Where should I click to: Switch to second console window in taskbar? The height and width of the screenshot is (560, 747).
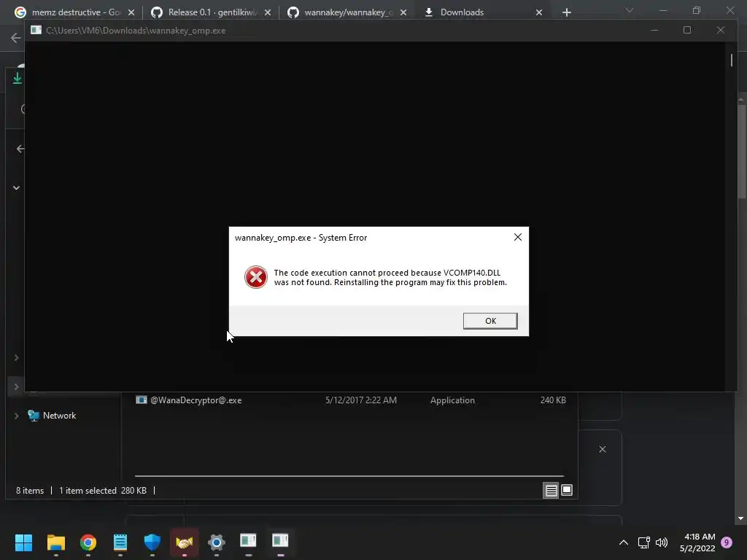pyautogui.click(x=280, y=541)
